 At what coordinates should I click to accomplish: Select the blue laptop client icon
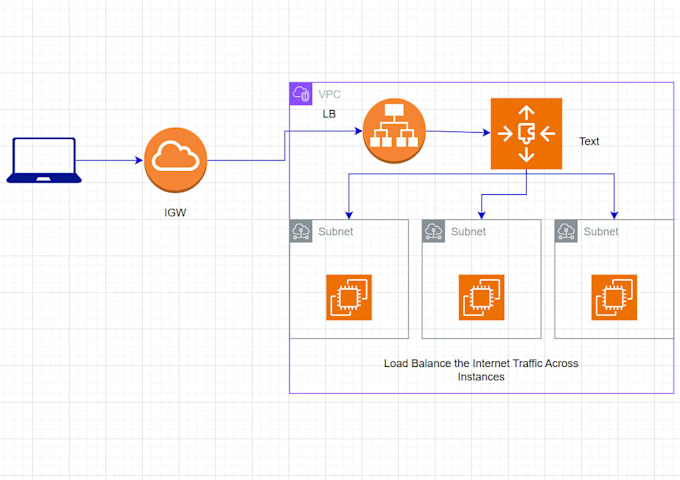[x=44, y=160]
